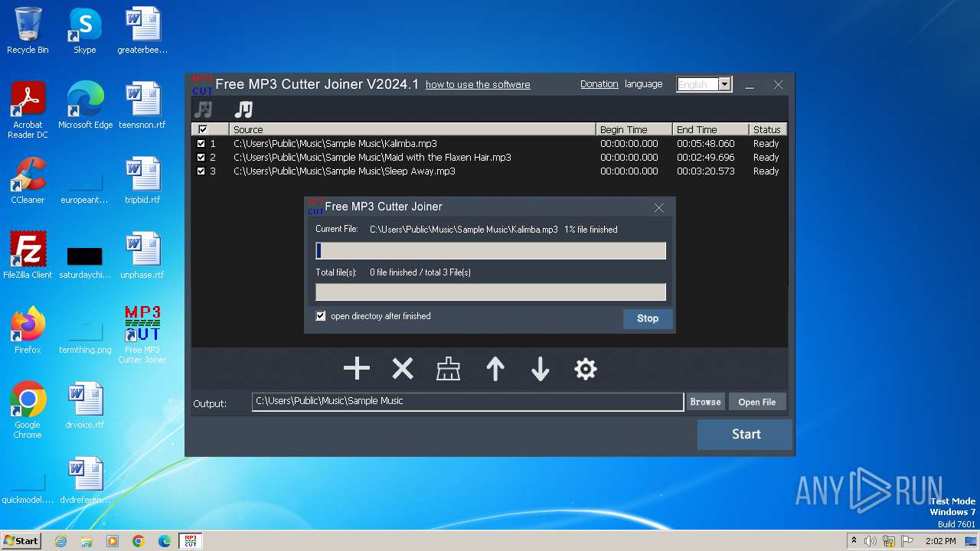Open File Explorer from taskbar
This screenshot has height=551, width=980.
(87, 541)
